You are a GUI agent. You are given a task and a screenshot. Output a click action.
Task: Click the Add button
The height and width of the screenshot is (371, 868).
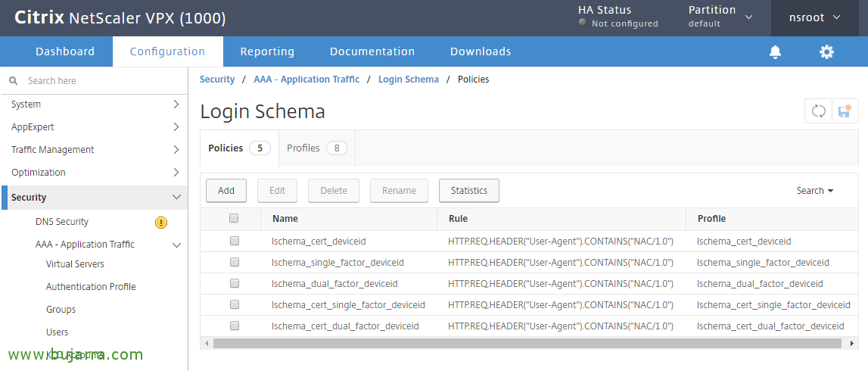pyautogui.click(x=226, y=191)
